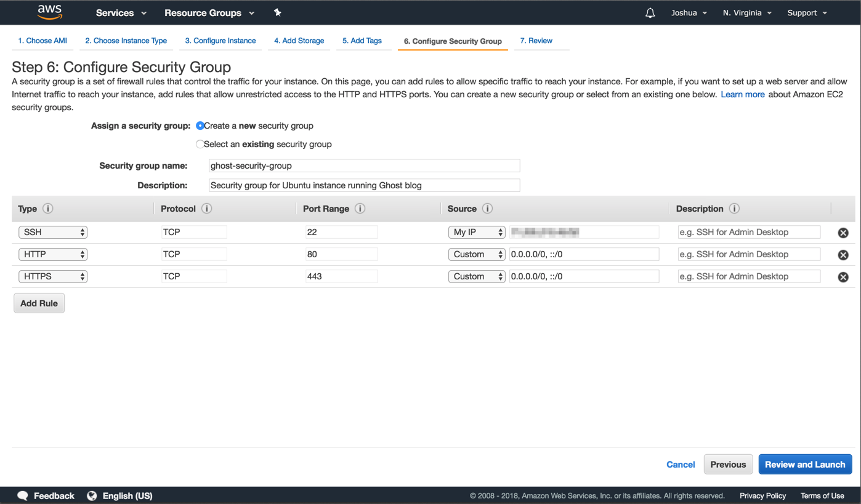Delete the SSH rule with the X icon
861x504 pixels.
pos(843,233)
